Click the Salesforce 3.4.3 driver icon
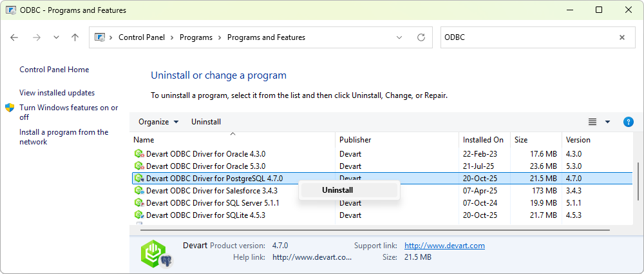The height and width of the screenshot is (274, 644). 140,191
